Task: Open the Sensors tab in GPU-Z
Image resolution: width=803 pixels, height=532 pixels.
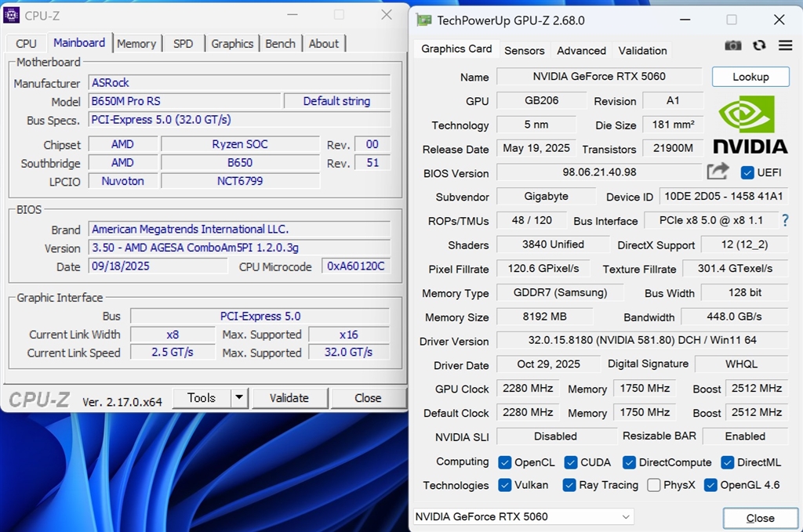Action: point(524,50)
